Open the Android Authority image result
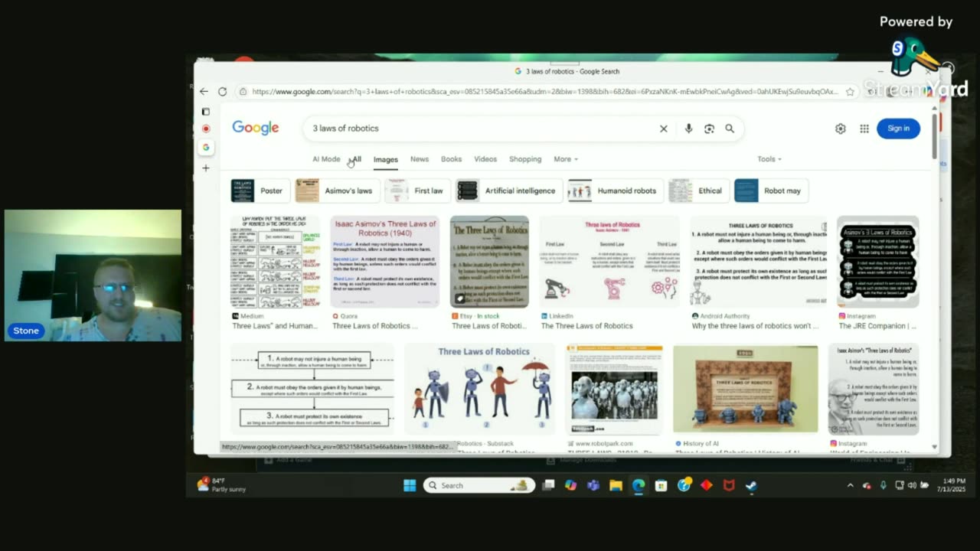 (759, 262)
